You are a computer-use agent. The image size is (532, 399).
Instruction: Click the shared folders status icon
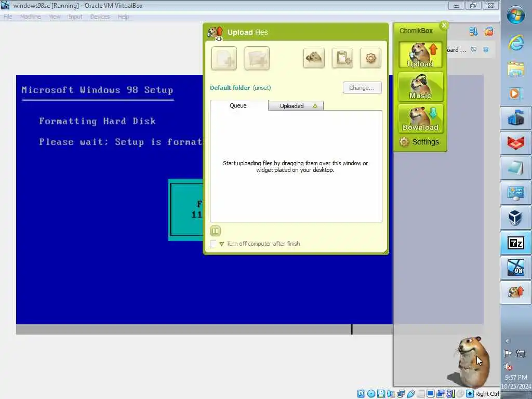pos(421,394)
